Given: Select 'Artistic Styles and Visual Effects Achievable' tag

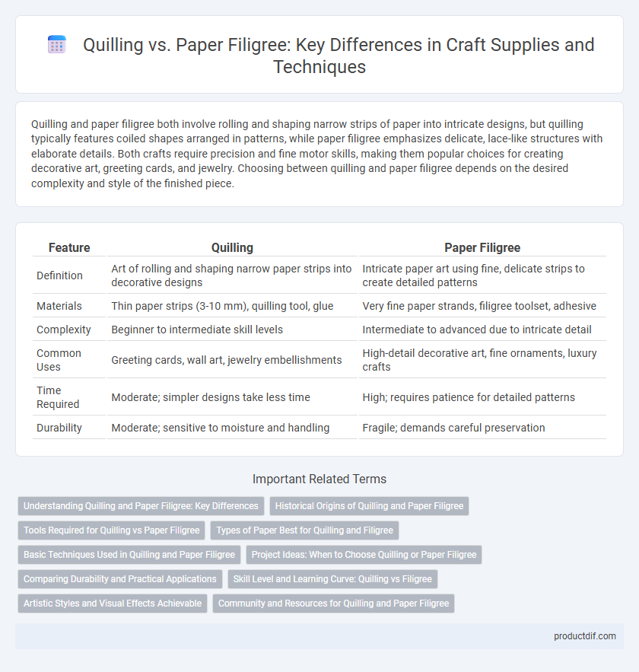Looking at the screenshot, I should click(113, 604).
